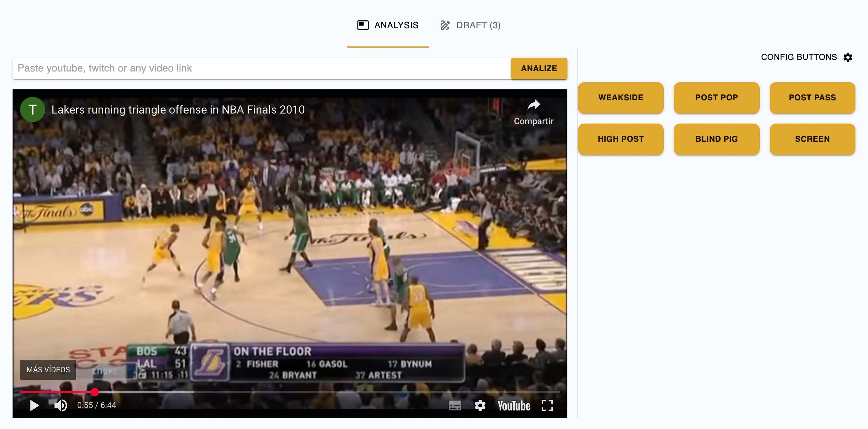Enable subtitles using the captions icon
Image resolution: width=868 pixels, height=429 pixels.
pos(455,406)
